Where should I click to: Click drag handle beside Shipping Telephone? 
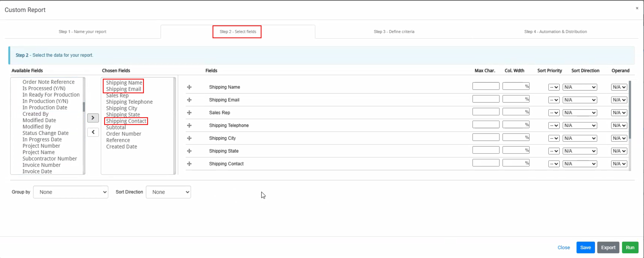189,125
